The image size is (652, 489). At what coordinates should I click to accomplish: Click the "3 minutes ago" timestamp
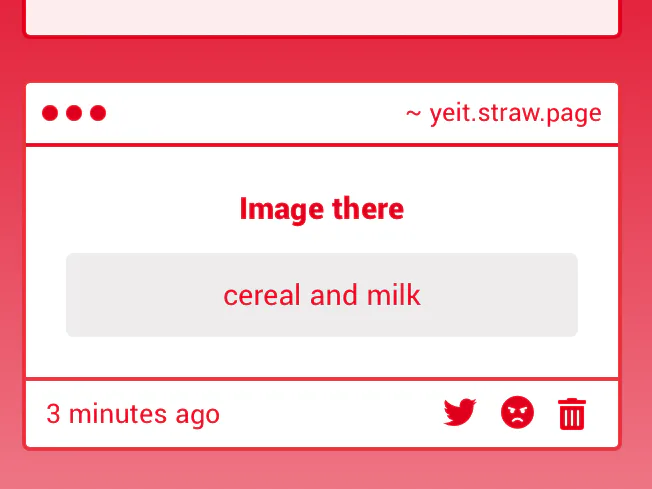coord(133,414)
